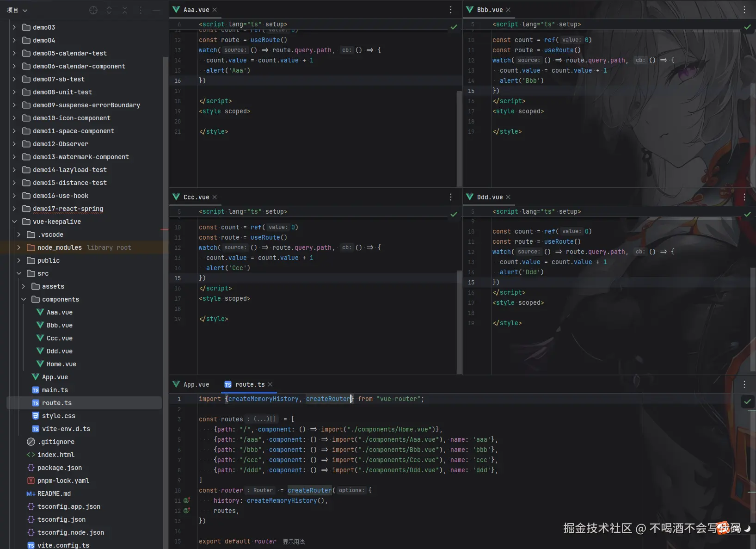Screen dimensions: 756x549
Task: Close the Ddd.vue tab
Action: tap(508, 197)
